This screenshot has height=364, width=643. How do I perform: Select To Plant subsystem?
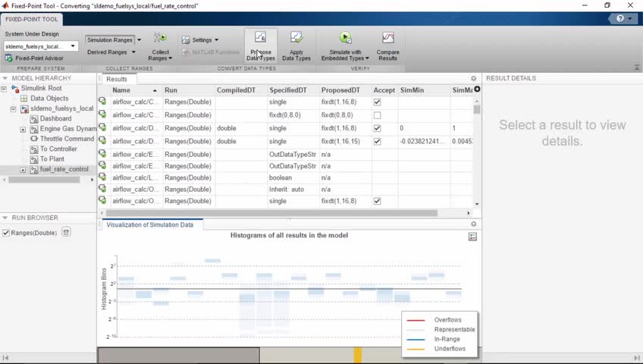52,158
